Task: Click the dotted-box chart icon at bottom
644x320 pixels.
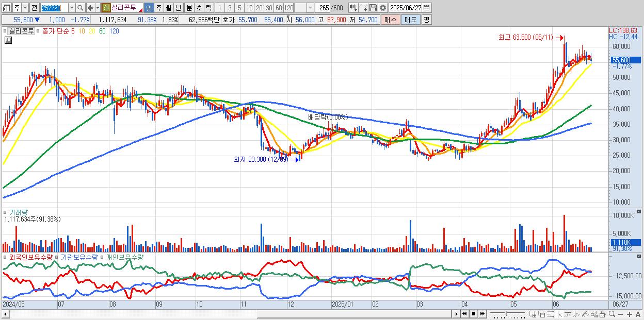Action: (550, 314)
